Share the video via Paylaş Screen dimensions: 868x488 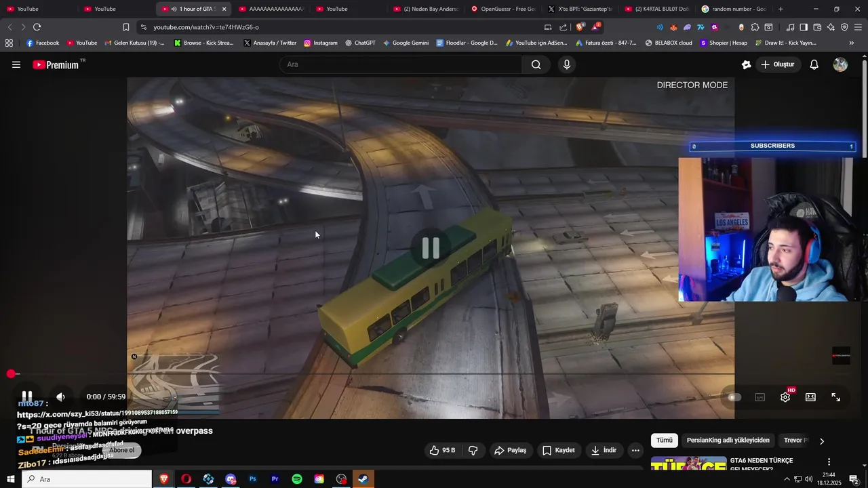click(510, 450)
